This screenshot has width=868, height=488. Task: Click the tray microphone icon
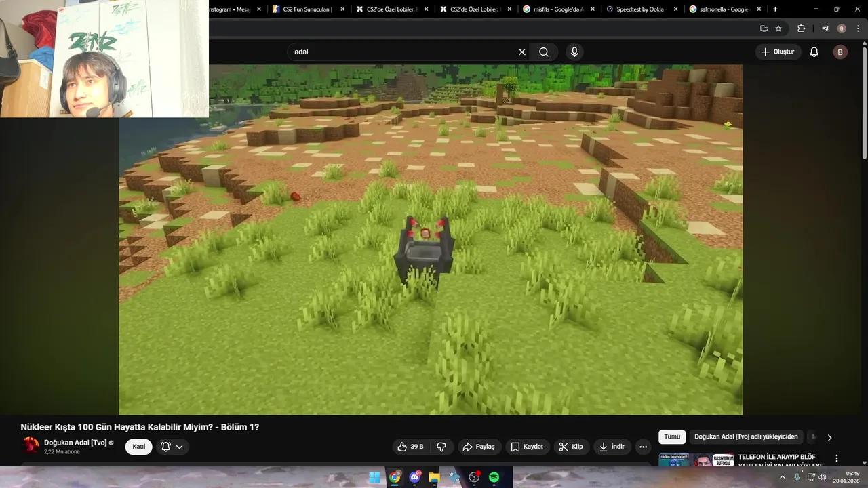pyautogui.click(x=797, y=477)
